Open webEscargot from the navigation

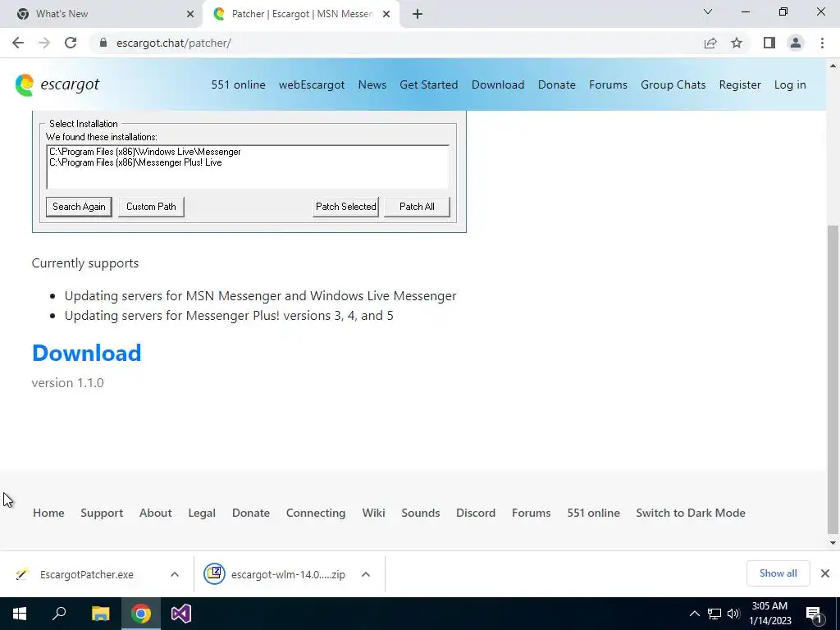pos(312,84)
